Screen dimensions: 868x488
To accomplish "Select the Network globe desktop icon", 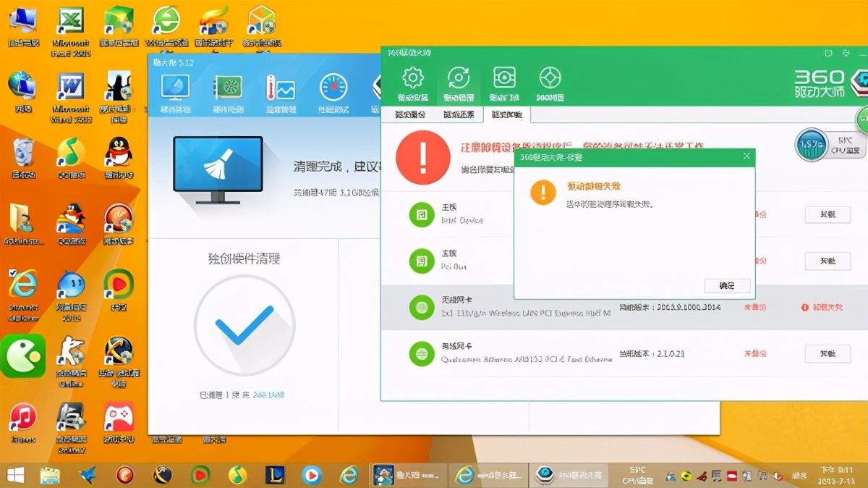I will (23, 93).
